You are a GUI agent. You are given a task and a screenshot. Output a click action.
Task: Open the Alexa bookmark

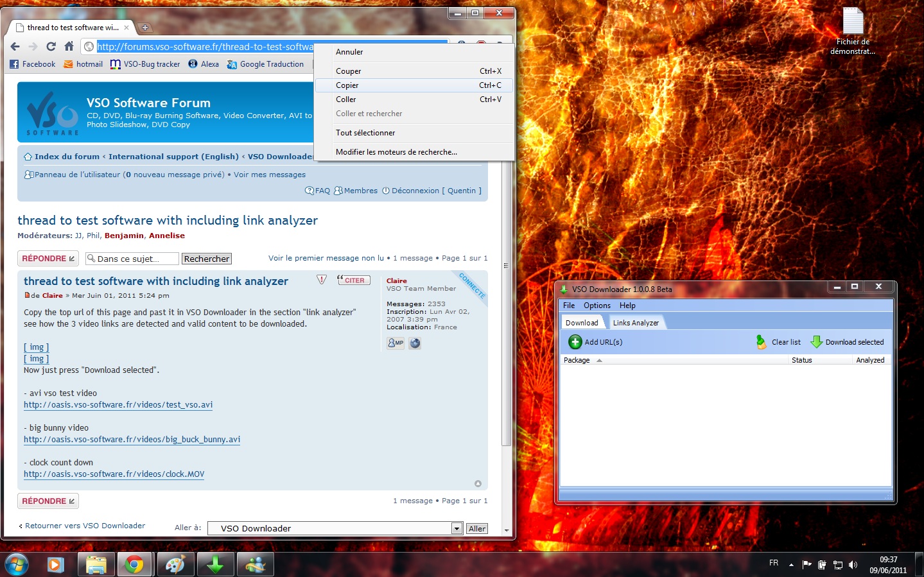(x=204, y=64)
